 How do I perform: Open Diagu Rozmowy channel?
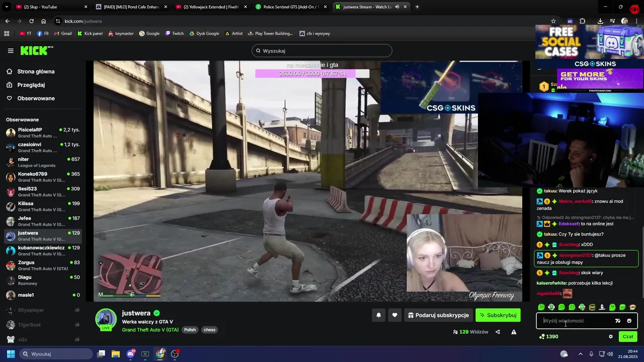pyautogui.click(x=43, y=280)
